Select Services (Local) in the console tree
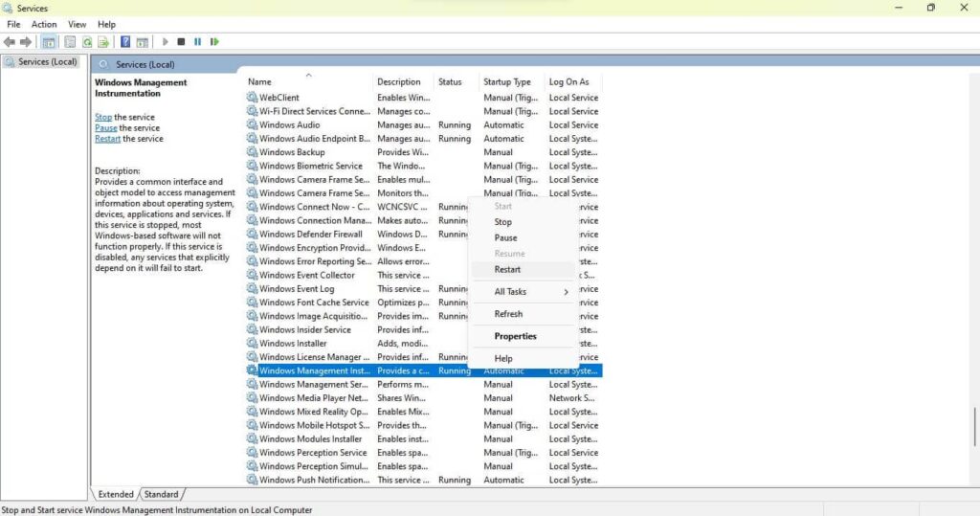The width and height of the screenshot is (980, 516). [47, 62]
